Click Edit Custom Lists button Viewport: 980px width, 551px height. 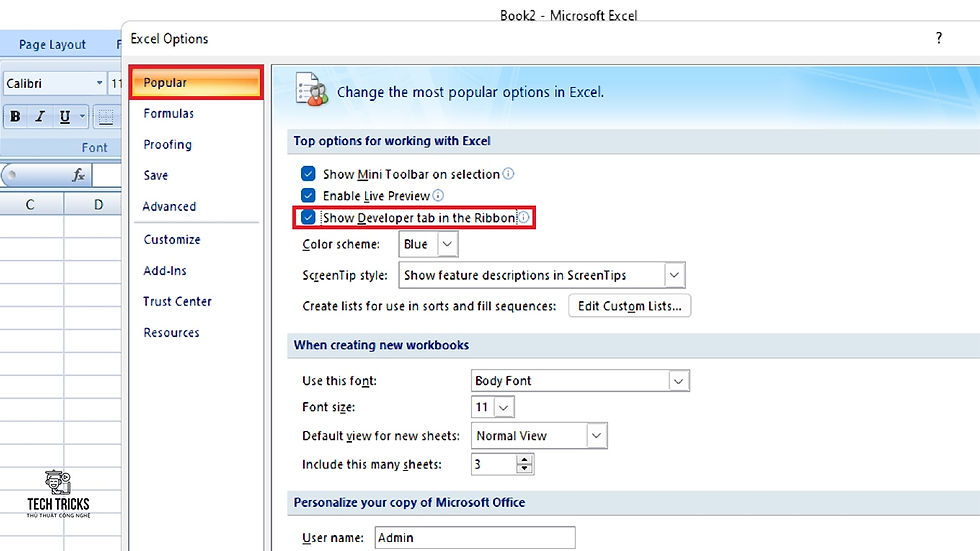pos(629,306)
